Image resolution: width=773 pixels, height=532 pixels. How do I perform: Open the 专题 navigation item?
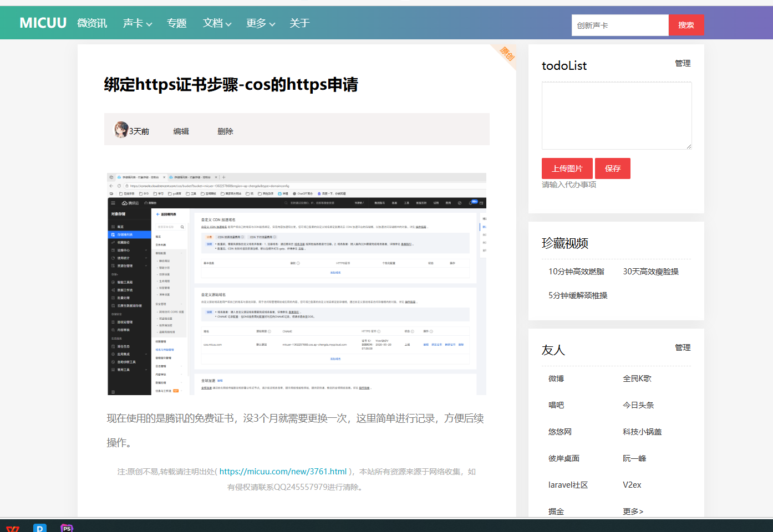tap(176, 23)
